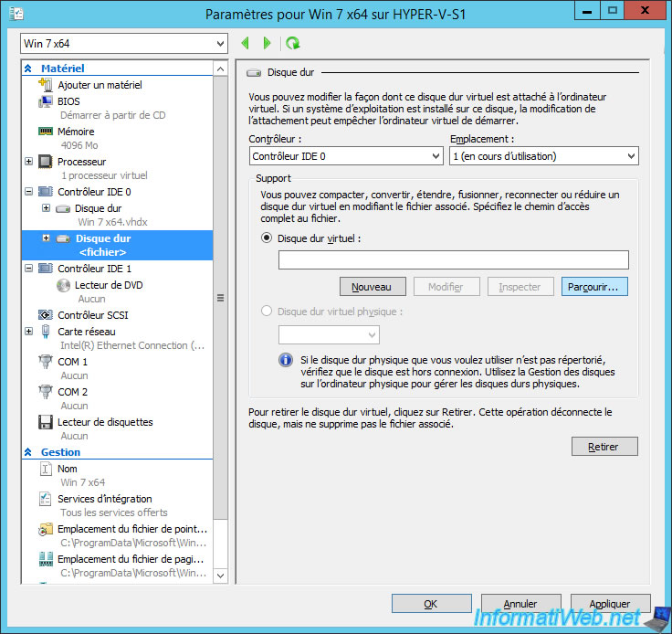Click the fichier de pagination location icon
The image size is (672, 634).
point(46,559)
